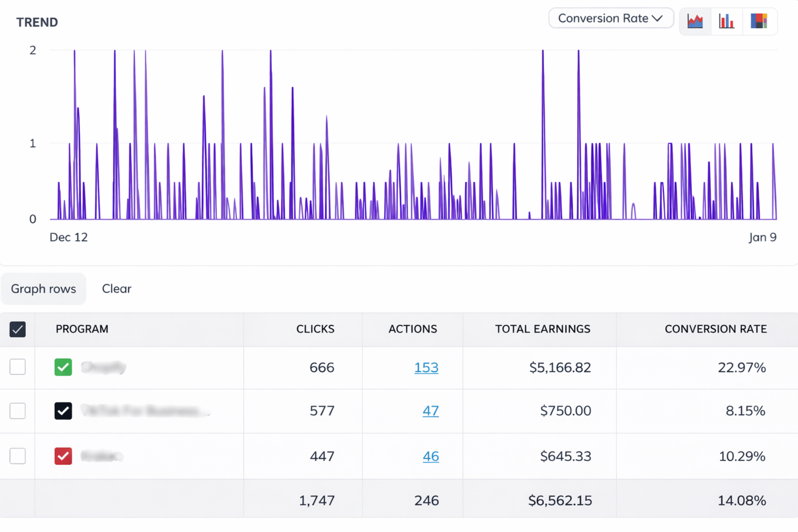Toggle the red program color checkmark
This screenshot has height=532, width=798.
click(63, 456)
